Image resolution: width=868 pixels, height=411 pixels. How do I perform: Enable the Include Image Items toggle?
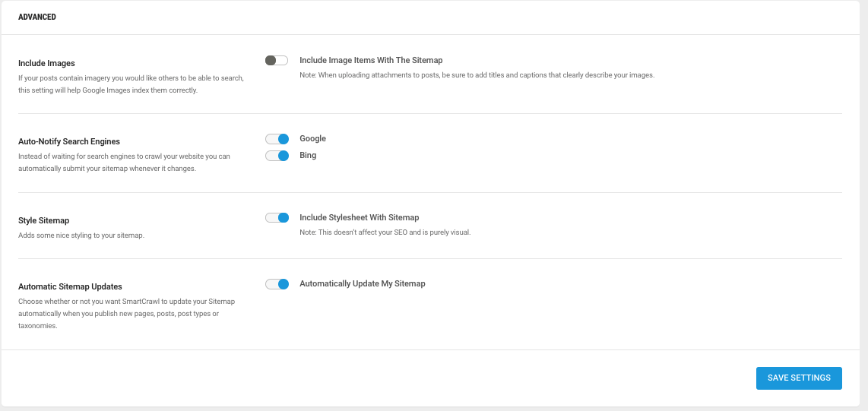pos(277,60)
